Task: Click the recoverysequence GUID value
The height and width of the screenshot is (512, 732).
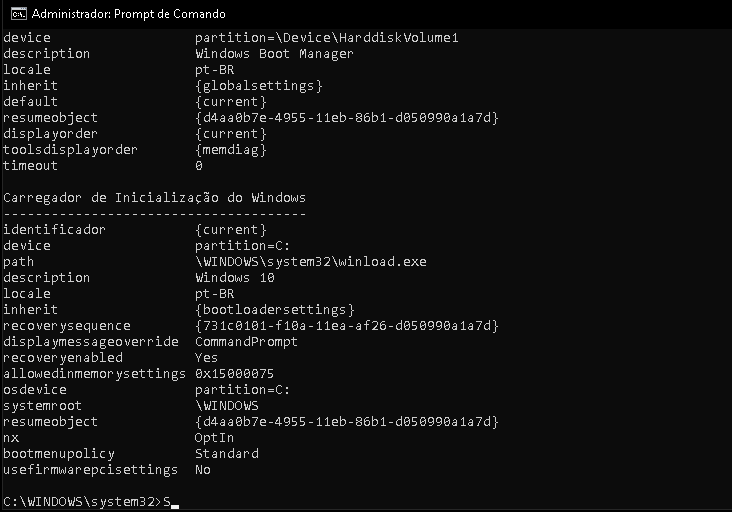Action: coord(347,325)
